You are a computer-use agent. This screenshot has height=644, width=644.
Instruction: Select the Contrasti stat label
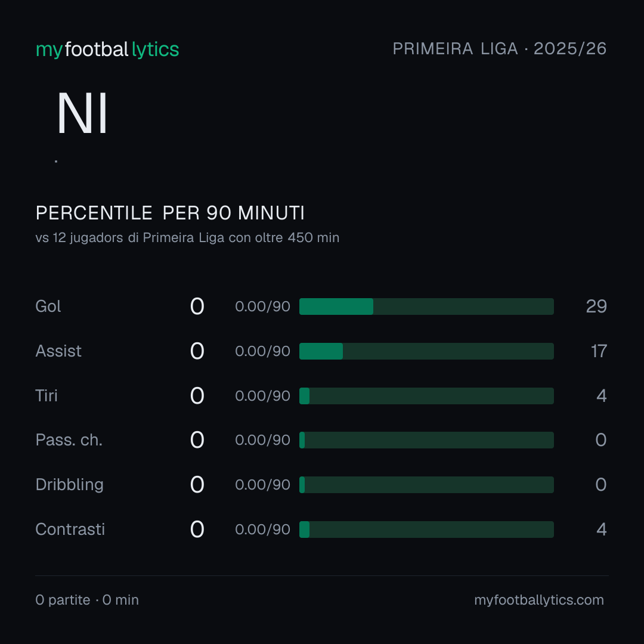tap(70, 530)
